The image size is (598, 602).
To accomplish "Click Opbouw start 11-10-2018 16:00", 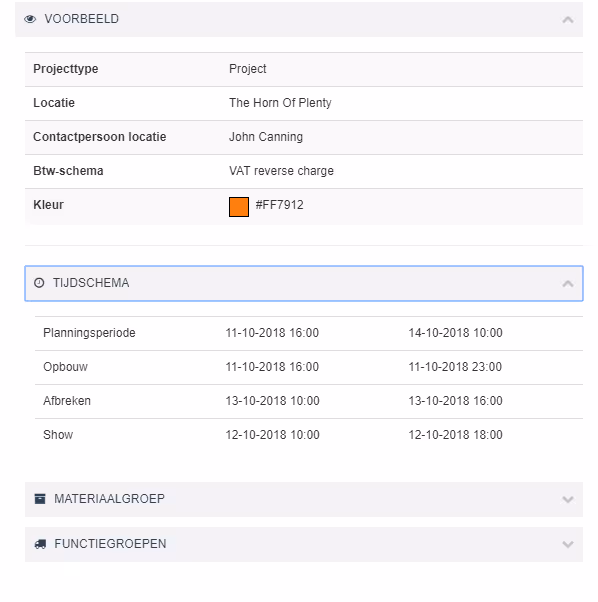I will point(272,367).
